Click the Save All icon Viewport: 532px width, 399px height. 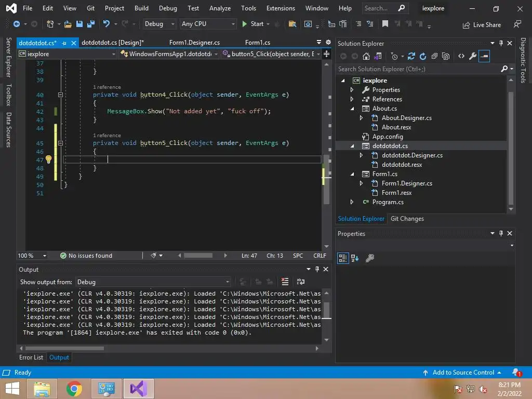tap(91, 24)
